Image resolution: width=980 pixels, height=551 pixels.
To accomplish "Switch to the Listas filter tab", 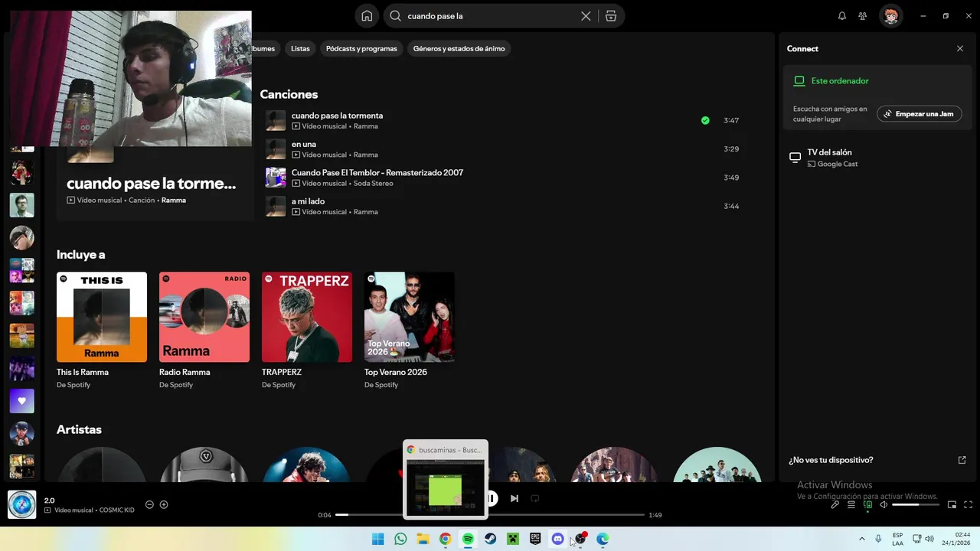I will pyautogui.click(x=300, y=48).
